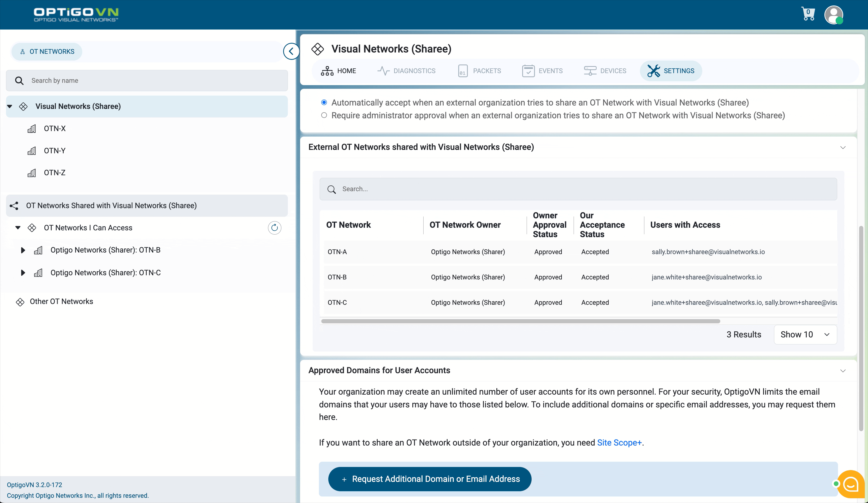Click the Other OT Networks diamond icon
This screenshot has width=868, height=503.
pyautogui.click(x=20, y=302)
